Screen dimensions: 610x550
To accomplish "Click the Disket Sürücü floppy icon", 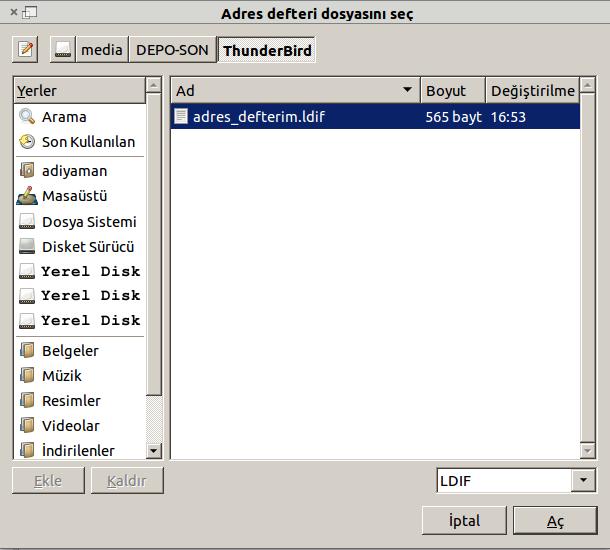I will tap(27, 246).
